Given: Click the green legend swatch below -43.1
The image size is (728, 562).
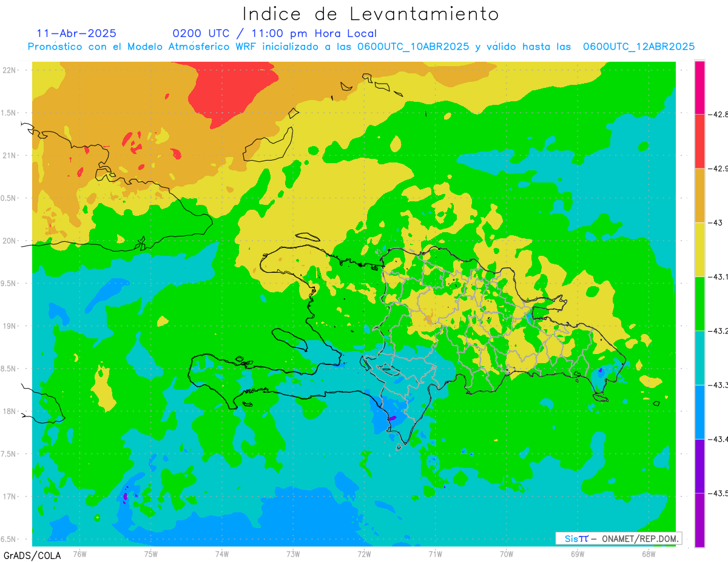Looking at the screenshot, I should point(699,303).
